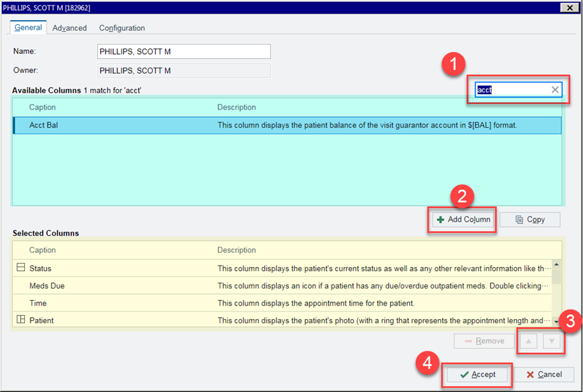Click the Cancel button
Image resolution: width=583 pixels, height=392 pixels.
pos(544,374)
